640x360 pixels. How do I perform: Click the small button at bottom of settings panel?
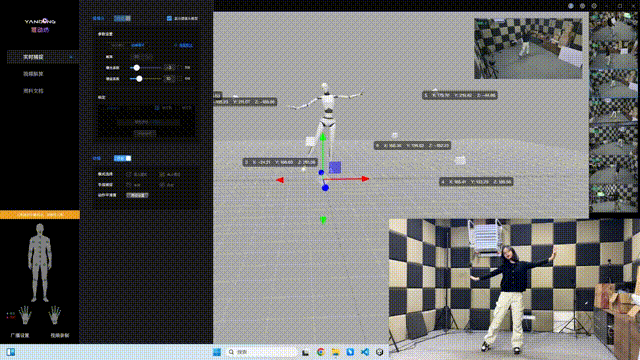137,196
